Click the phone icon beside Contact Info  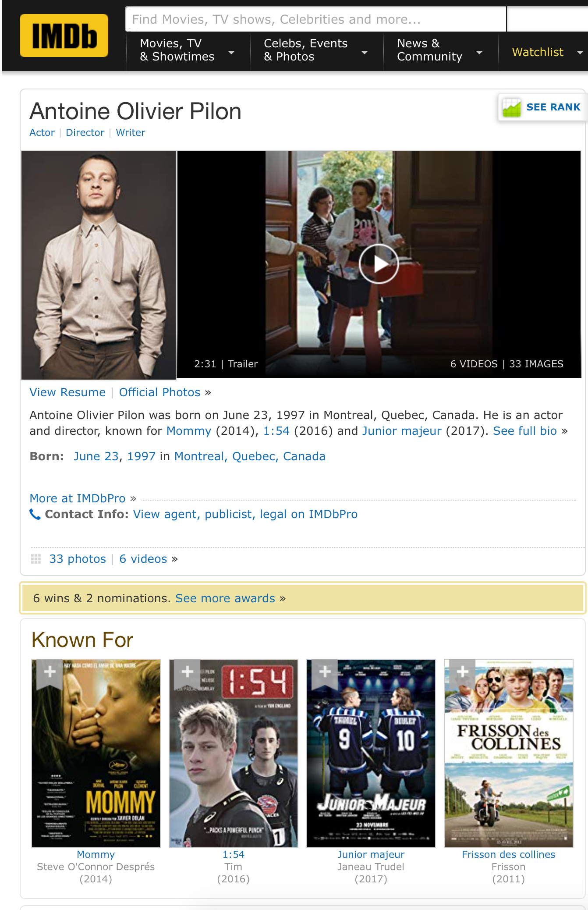click(x=35, y=514)
